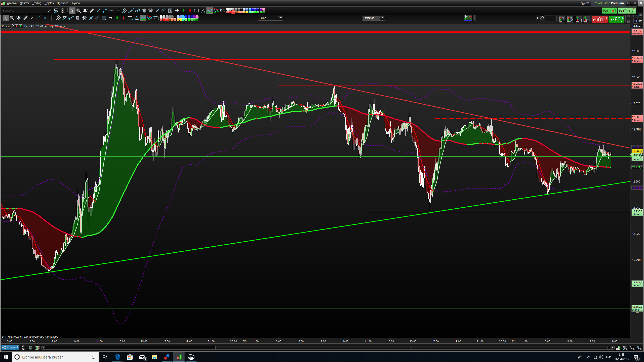Click the red sell price 12.281,9 button
644x362 pixels.
(x=599, y=19)
